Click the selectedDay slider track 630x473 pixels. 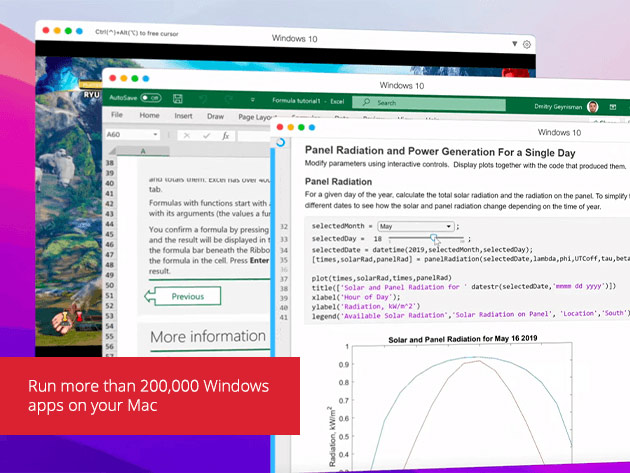click(426, 239)
